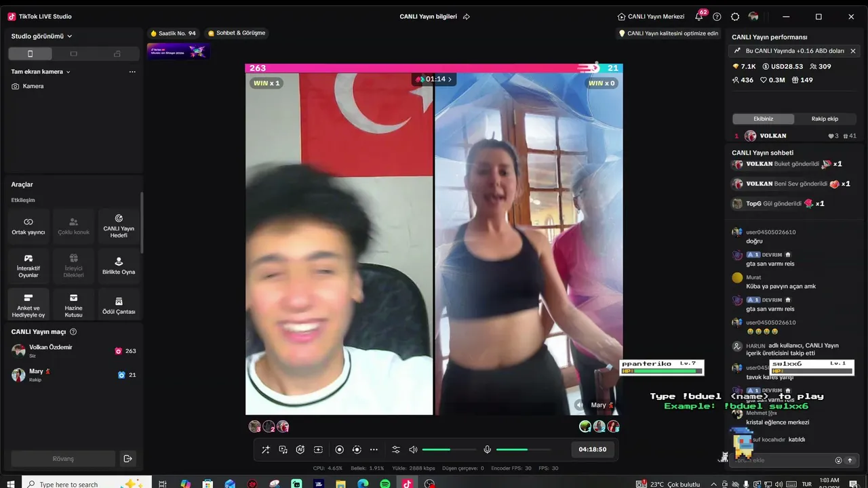Open the Ortak yayıncı tool
This screenshot has width=868, height=488.
coord(28,226)
